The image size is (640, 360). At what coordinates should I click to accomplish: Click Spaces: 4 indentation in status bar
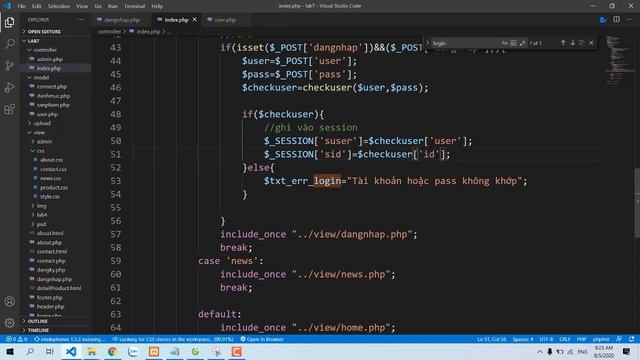[523, 339]
